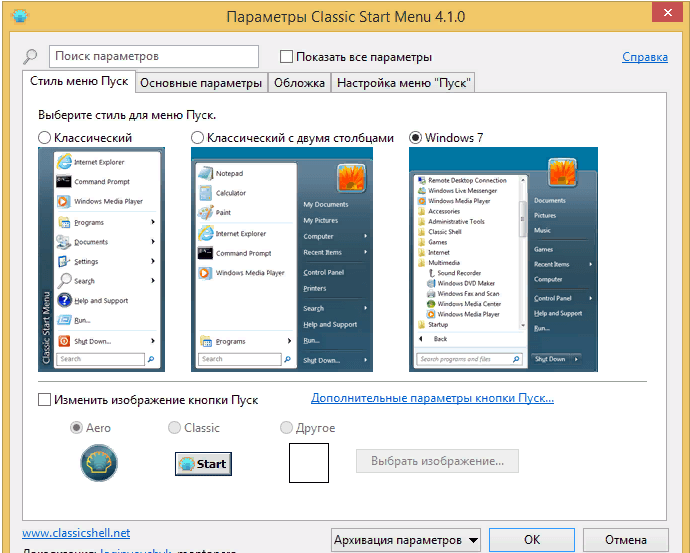Click Recent Items arrow in Windows 7 preview
Screen dimensions: 690x553
590,264
